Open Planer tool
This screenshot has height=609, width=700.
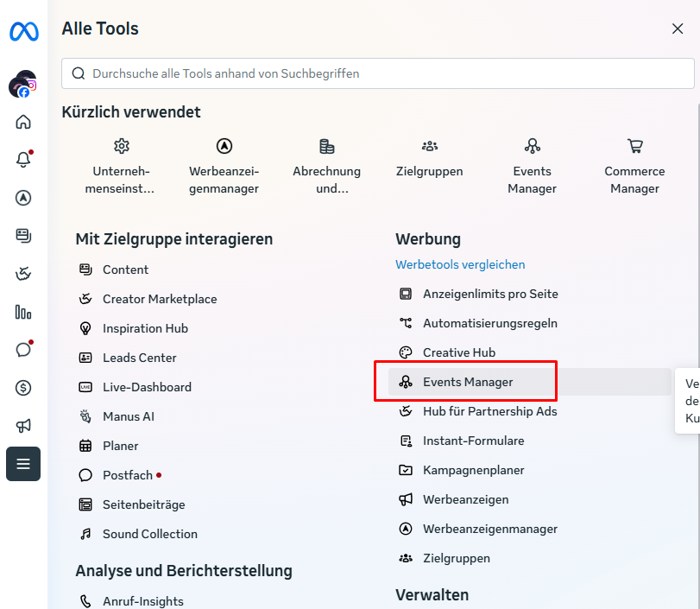coord(109,446)
